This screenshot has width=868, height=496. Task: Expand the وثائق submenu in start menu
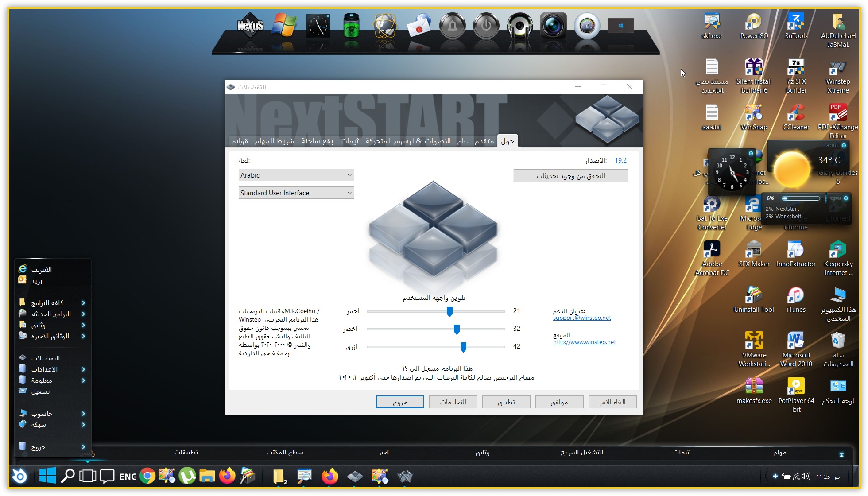[x=52, y=325]
